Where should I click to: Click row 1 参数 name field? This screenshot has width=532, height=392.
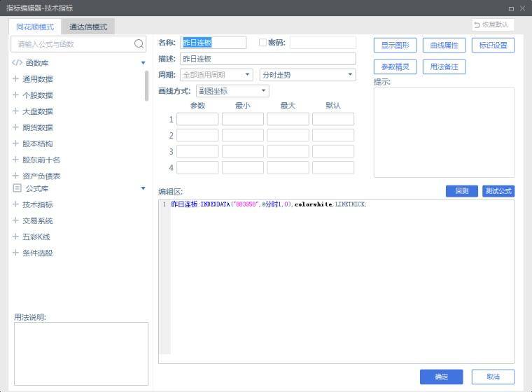(x=197, y=119)
